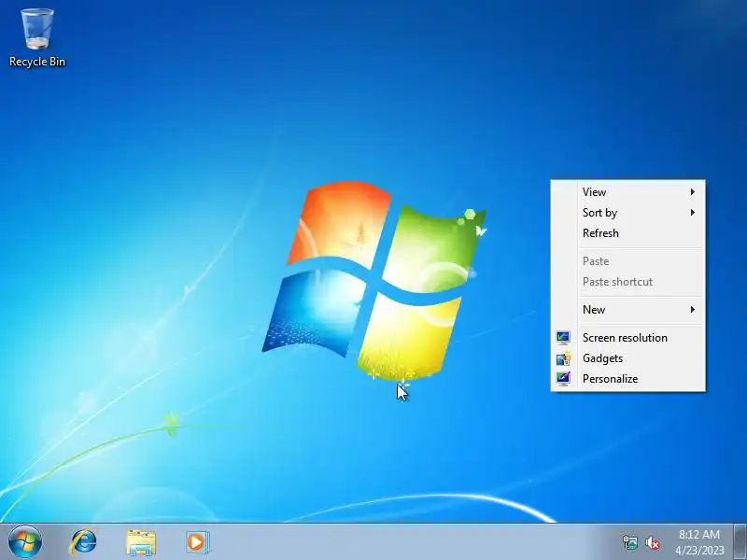This screenshot has height=560, width=747.
Task: Click the date 4/23/2023 in the tray
Action: [699, 550]
